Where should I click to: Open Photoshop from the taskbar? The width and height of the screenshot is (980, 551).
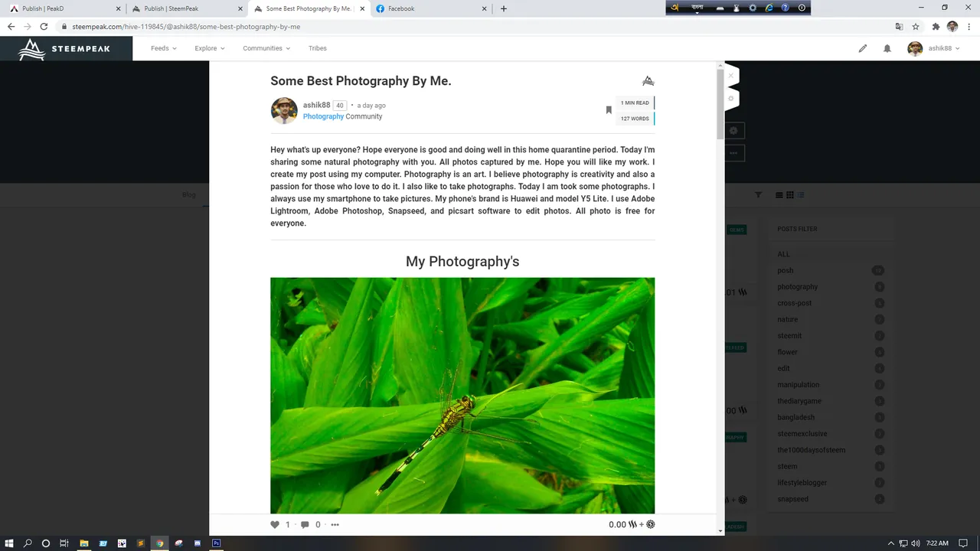click(217, 543)
